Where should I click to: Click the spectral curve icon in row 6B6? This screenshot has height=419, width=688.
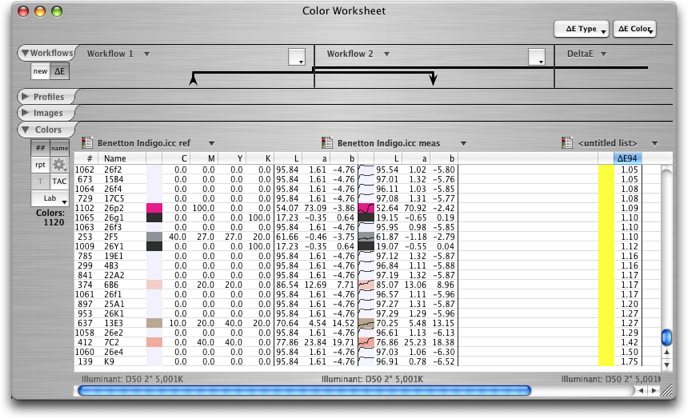click(x=366, y=285)
